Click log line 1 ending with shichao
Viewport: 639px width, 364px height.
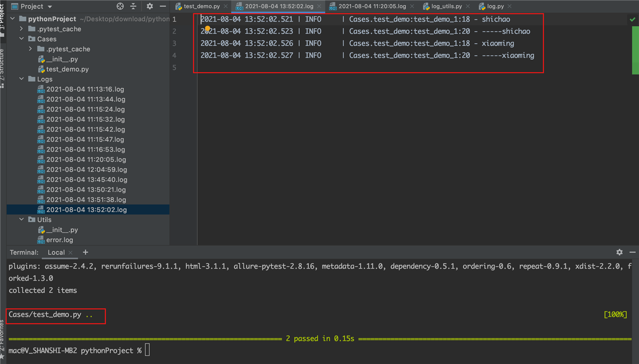(x=355, y=19)
